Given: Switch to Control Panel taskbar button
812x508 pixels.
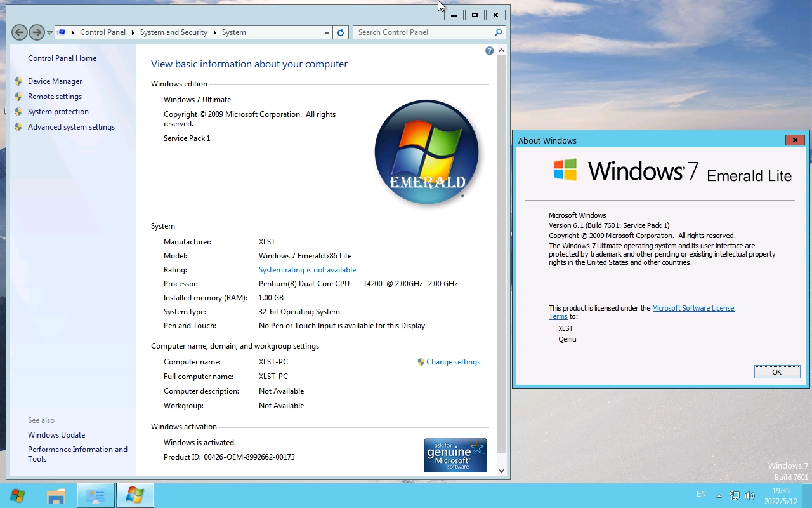Looking at the screenshot, I should click(x=96, y=496).
